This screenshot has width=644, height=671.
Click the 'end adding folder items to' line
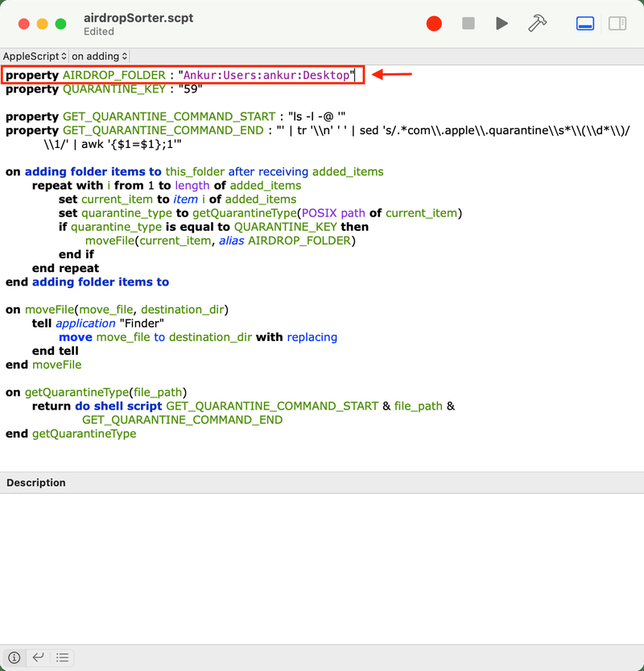click(88, 282)
